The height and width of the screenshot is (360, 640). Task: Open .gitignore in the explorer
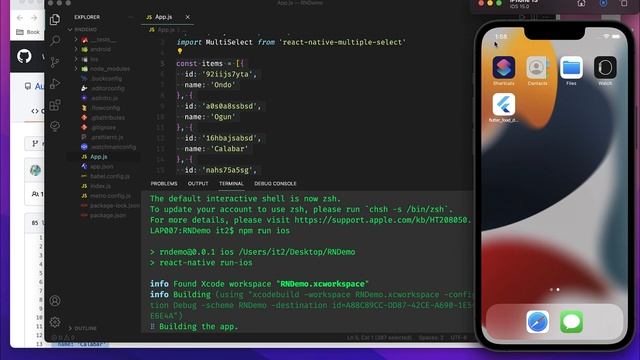[104, 127]
